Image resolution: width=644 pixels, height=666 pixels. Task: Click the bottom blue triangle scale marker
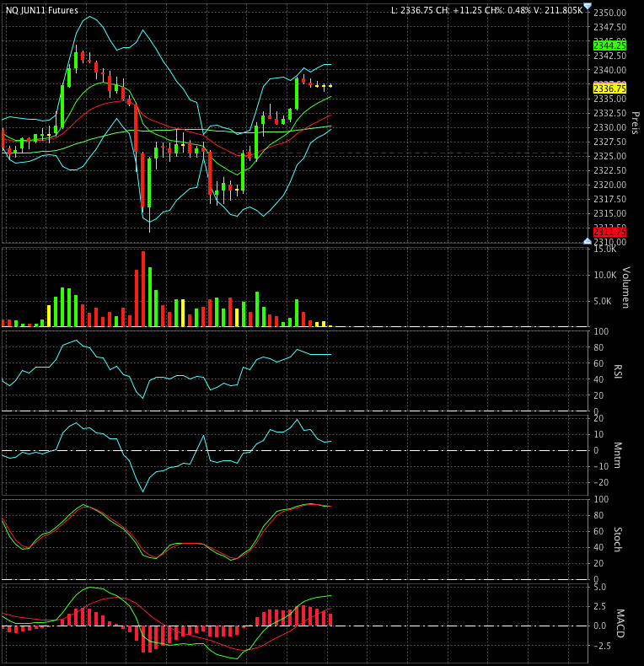(588, 241)
